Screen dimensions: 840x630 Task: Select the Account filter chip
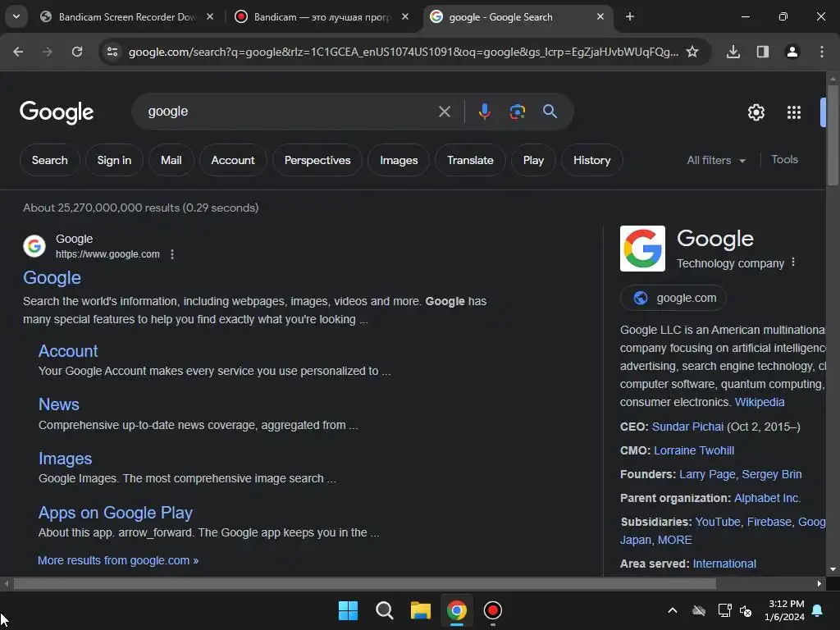tap(232, 160)
